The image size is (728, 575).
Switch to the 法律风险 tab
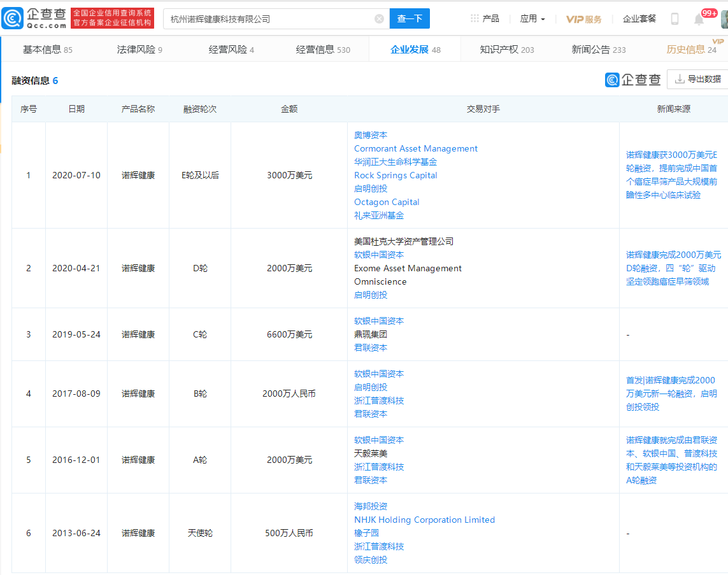click(x=139, y=50)
